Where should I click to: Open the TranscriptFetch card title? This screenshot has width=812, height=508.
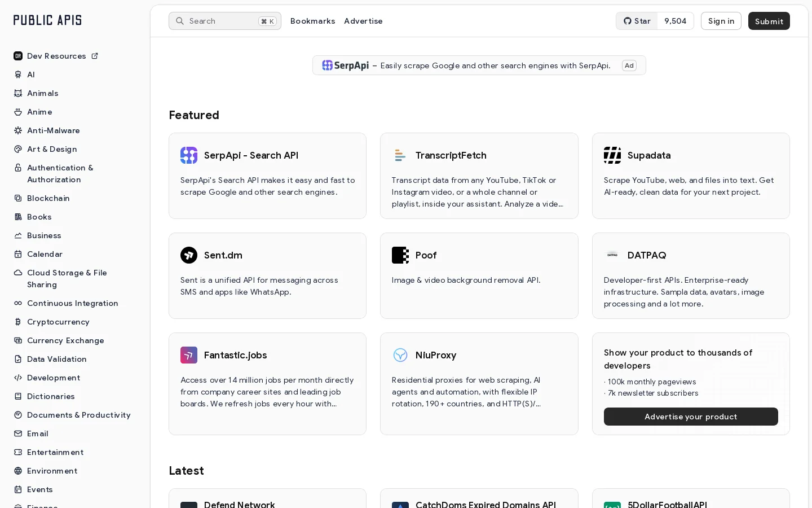click(x=451, y=155)
